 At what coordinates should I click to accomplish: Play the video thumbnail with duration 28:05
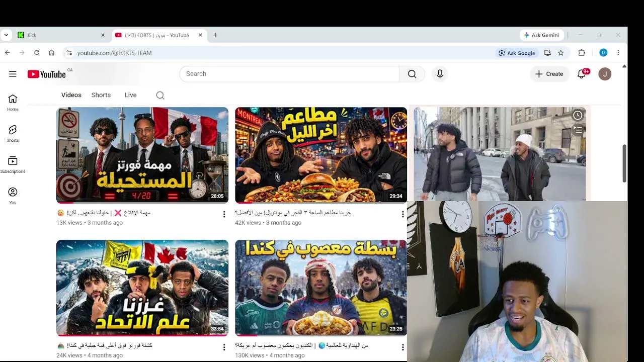point(142,155)
